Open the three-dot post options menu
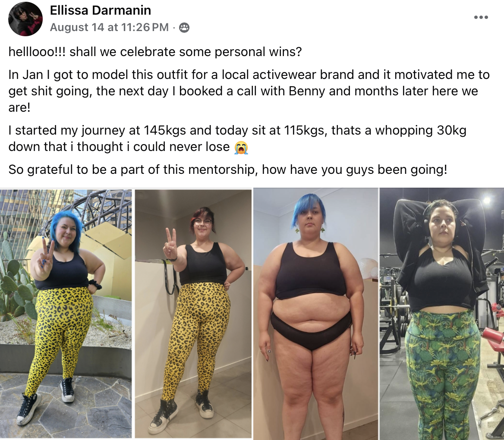 pyautogui.click(x=481, y=17)
